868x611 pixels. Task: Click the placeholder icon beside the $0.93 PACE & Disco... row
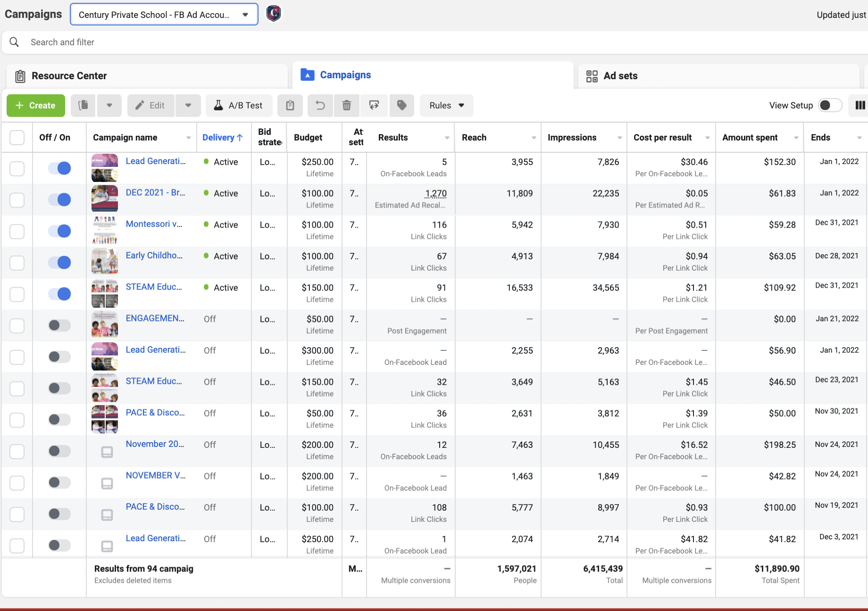107,515
